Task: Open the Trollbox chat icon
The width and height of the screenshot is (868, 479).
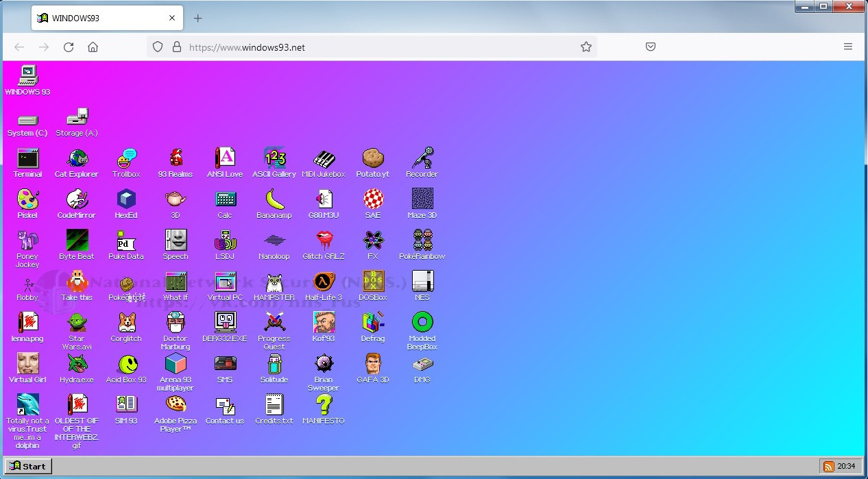Action: (126, 158)
